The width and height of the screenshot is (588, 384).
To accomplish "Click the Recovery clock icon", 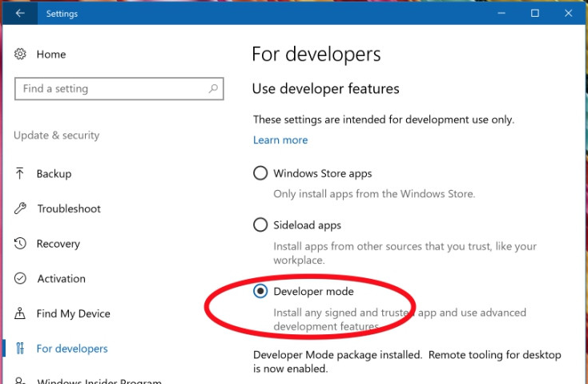I will [21, 244].
